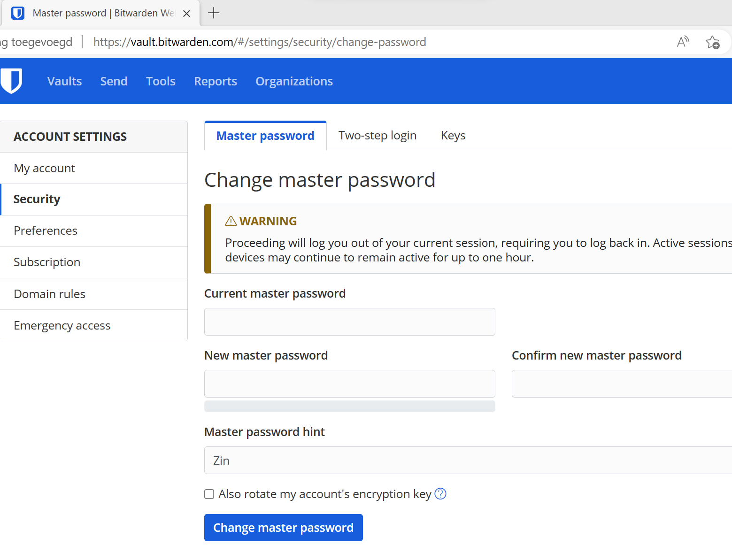Click the New master password field
This screenshot has width=732, height=560.
pyautogui.click(x=349, y=384)
